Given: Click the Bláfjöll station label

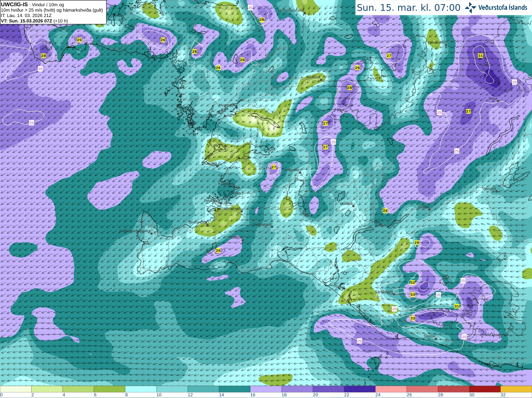Looking at the screenshot, I should coord(237,238).
